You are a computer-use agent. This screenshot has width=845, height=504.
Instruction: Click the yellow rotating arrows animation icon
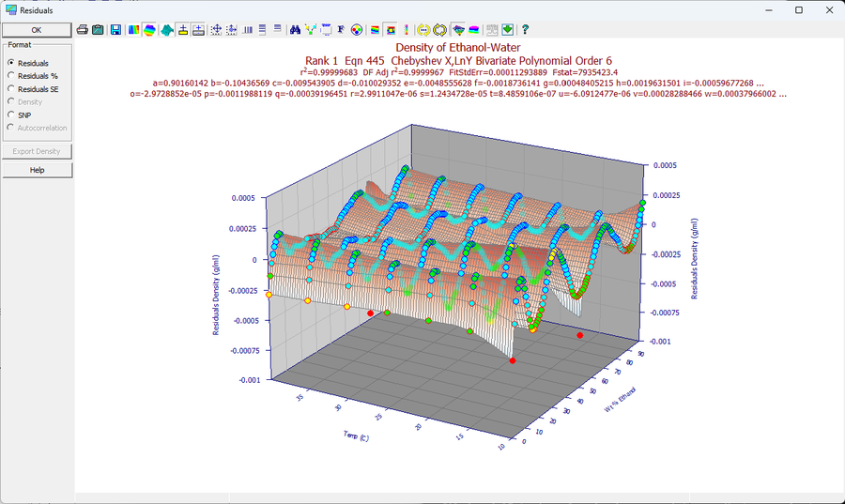(x=439, y=30)
